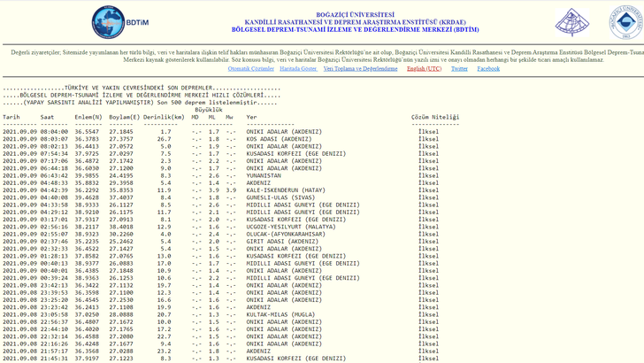Click the Tarih column header
The width and height of the screenshot is (644, 363).
(x=11, y=117)
